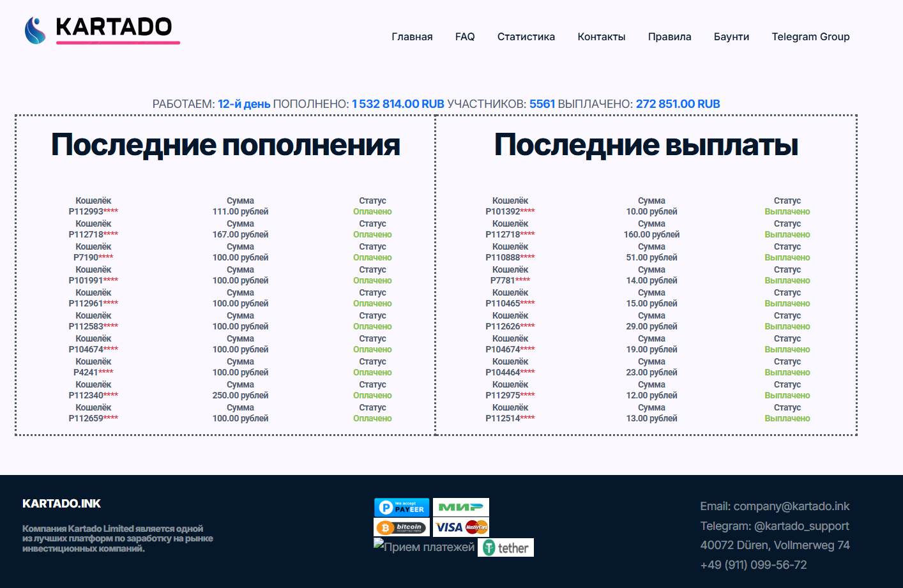Go to Статистика page
Screen dimensions: 903x588
click(x=526, y=37)
